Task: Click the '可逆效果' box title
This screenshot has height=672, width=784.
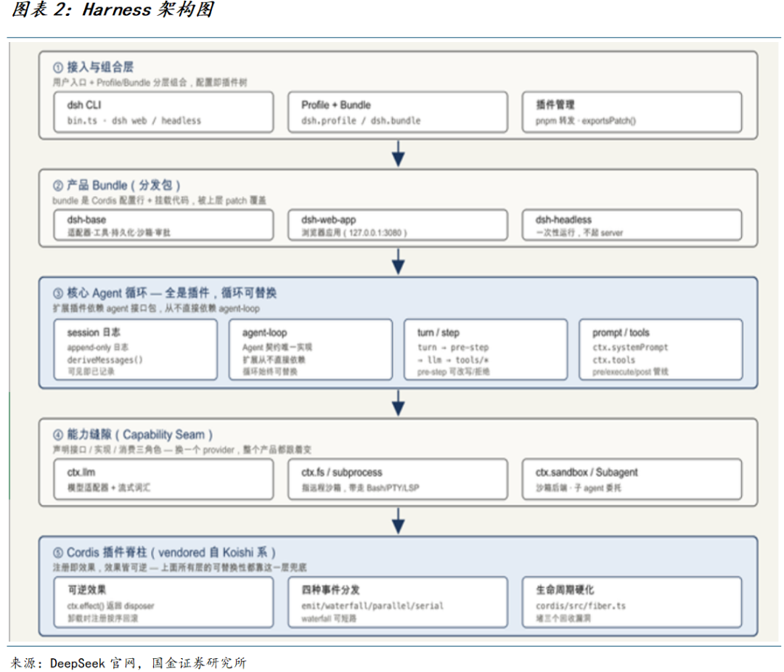Action: (87, 590)
